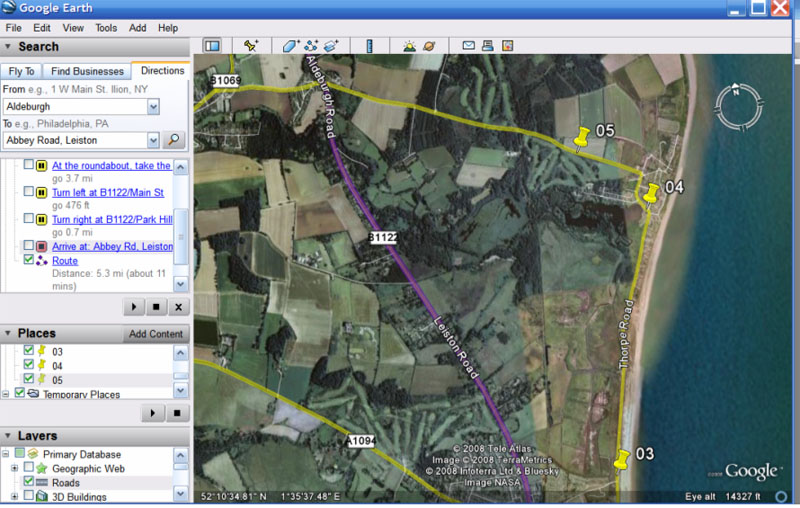Collapse the Layers panel
Screen dimensions: 800x508
pos(8,436)
